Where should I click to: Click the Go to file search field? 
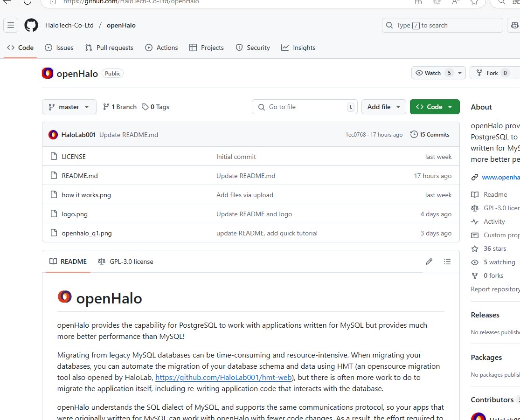[x=305, y=107]
